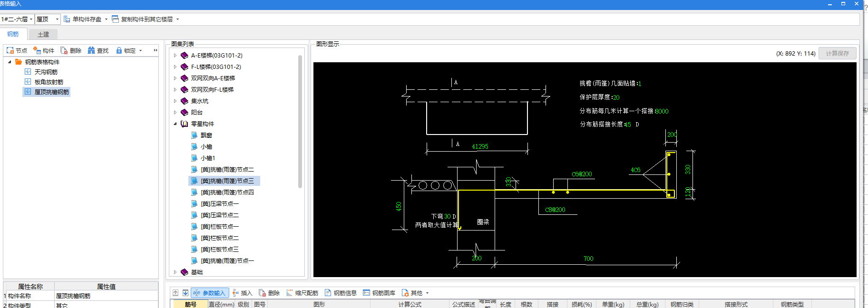
Task: Click the 其他 icon
Action: click(x=405, y=293)
